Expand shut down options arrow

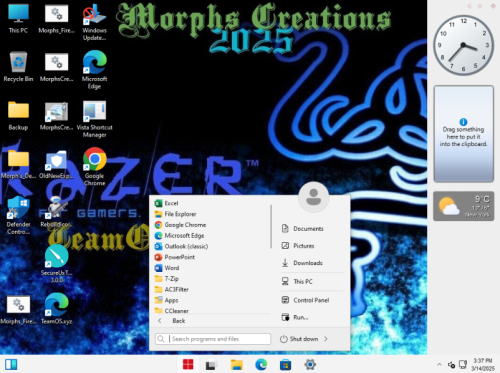[x=326, y=339]
